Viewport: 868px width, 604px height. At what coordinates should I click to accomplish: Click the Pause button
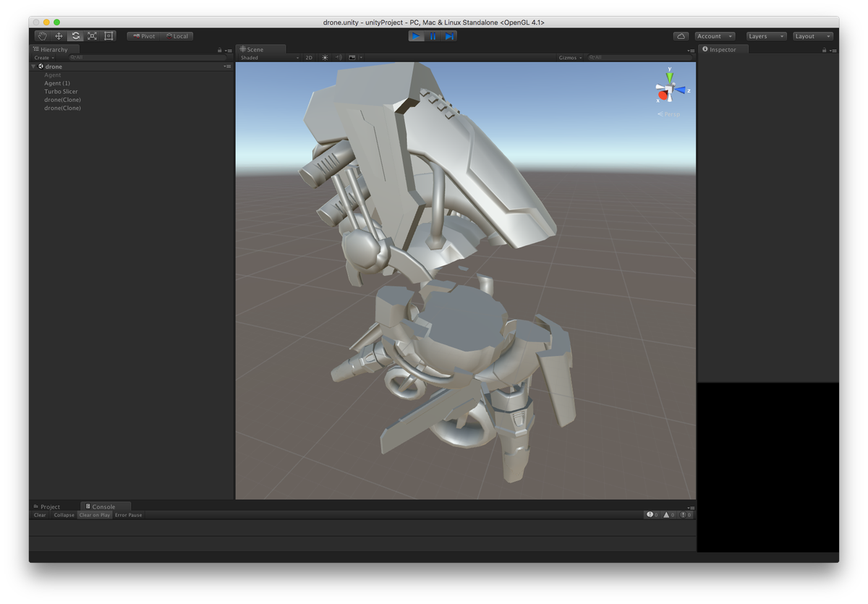coord(433,36)
